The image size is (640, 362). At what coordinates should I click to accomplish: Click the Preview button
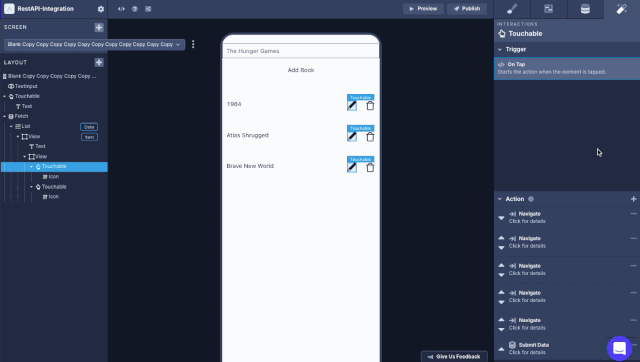423,9
